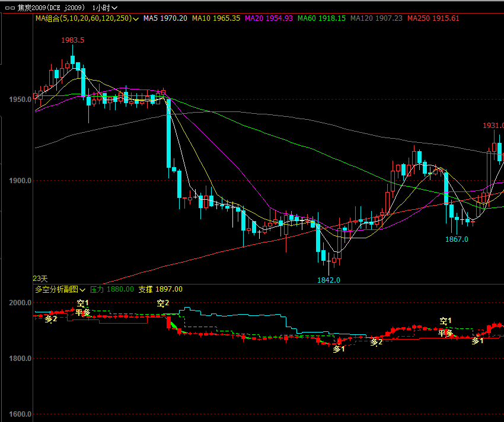This screenshot has width=504, height=422.
Task: Click the 1842.0 low price label
Action: coord(328,280)
